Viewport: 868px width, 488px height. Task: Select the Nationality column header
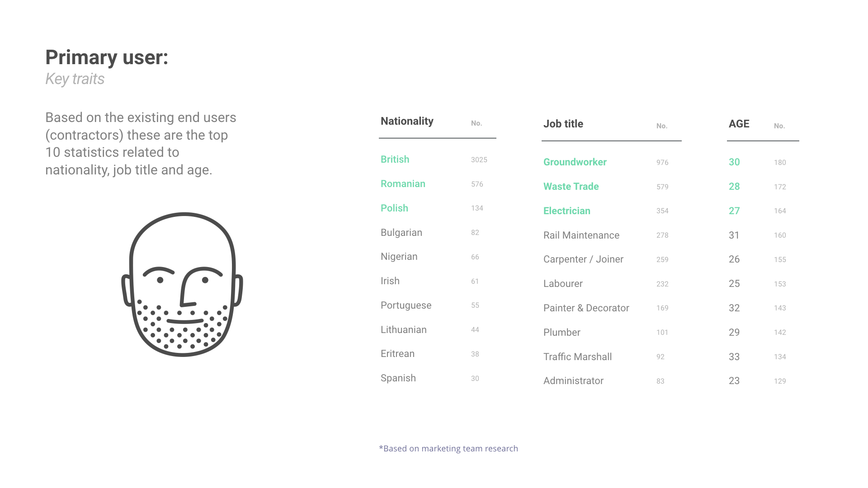[x=407, y=121]
